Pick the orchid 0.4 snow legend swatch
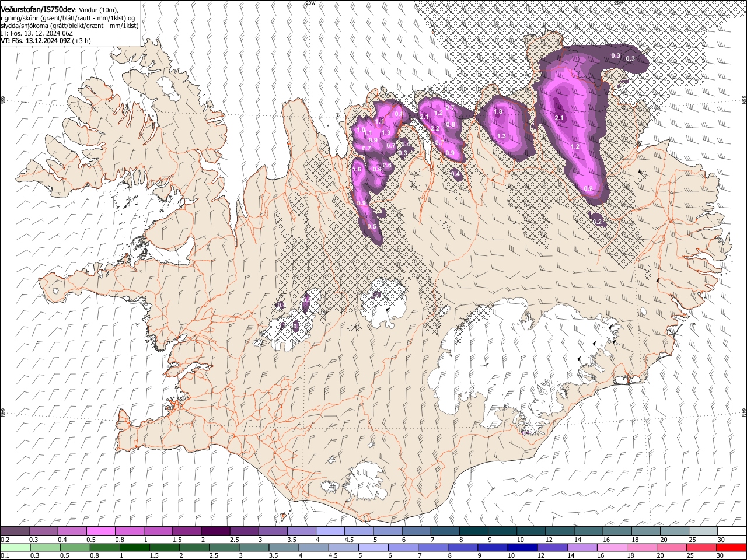This screenshot has height=560, width=747. [x=72, y=531]
